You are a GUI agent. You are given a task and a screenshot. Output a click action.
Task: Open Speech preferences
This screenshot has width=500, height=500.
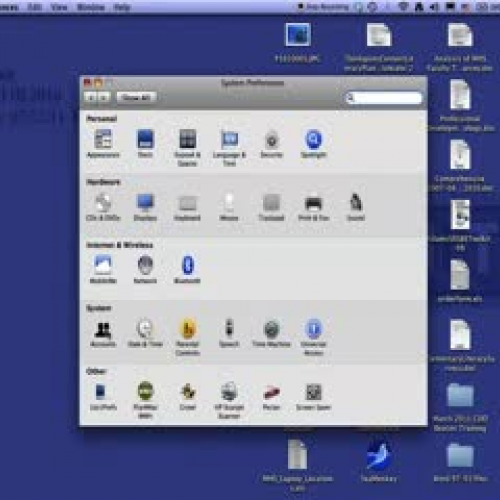229,333
